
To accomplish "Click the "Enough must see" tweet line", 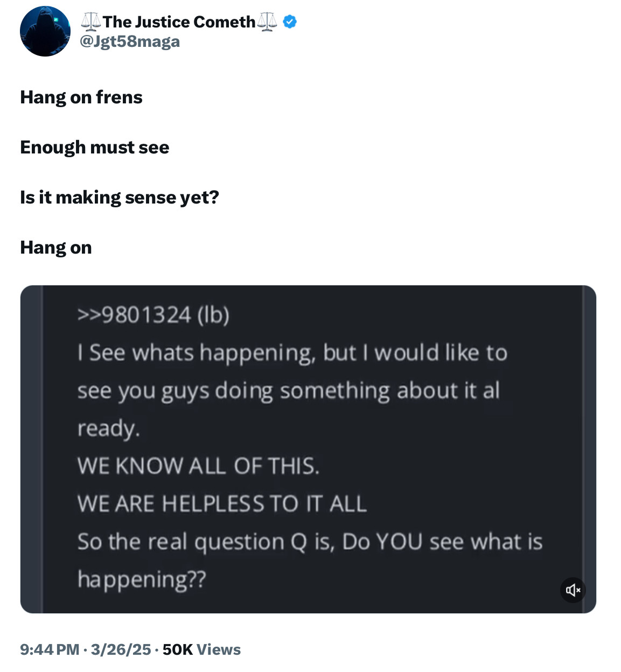I will pyautogui.click(x=95, y=148).
